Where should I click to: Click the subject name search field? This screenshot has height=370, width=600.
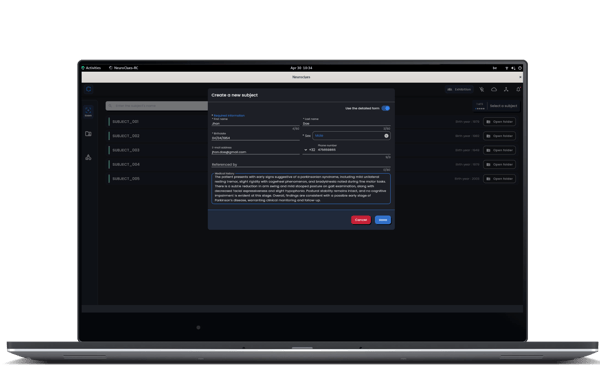(157, 106)
